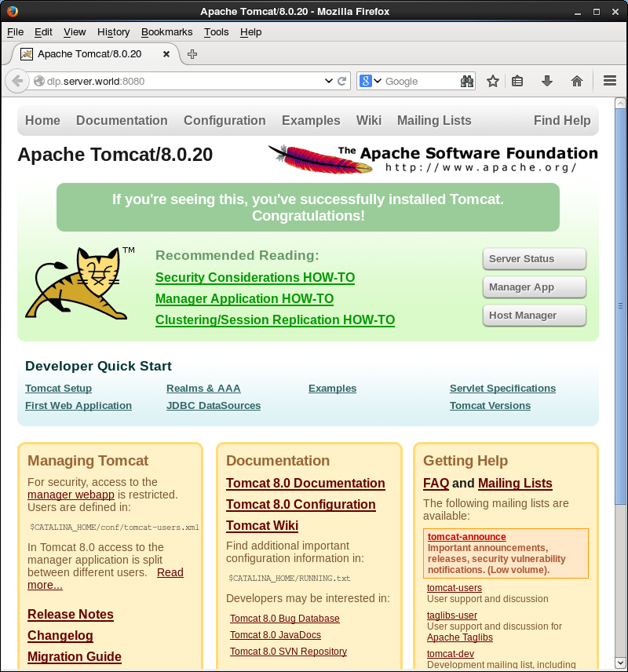Open the Help menu
The width and height of the screenshot is (628, 672).
[250, 32]
